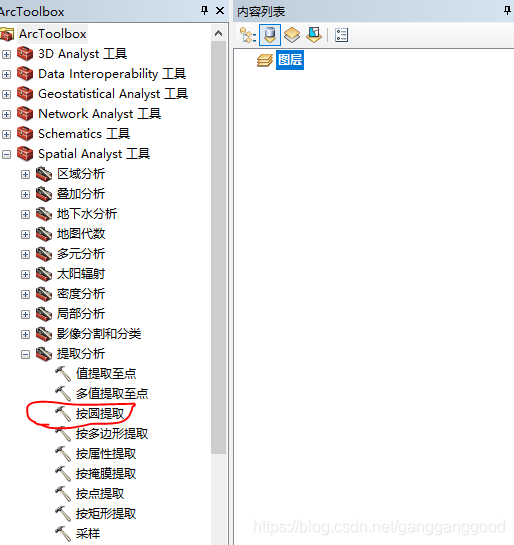
Task: Expand the 密度分析 toolset
Action: click(x=25, y=294)
